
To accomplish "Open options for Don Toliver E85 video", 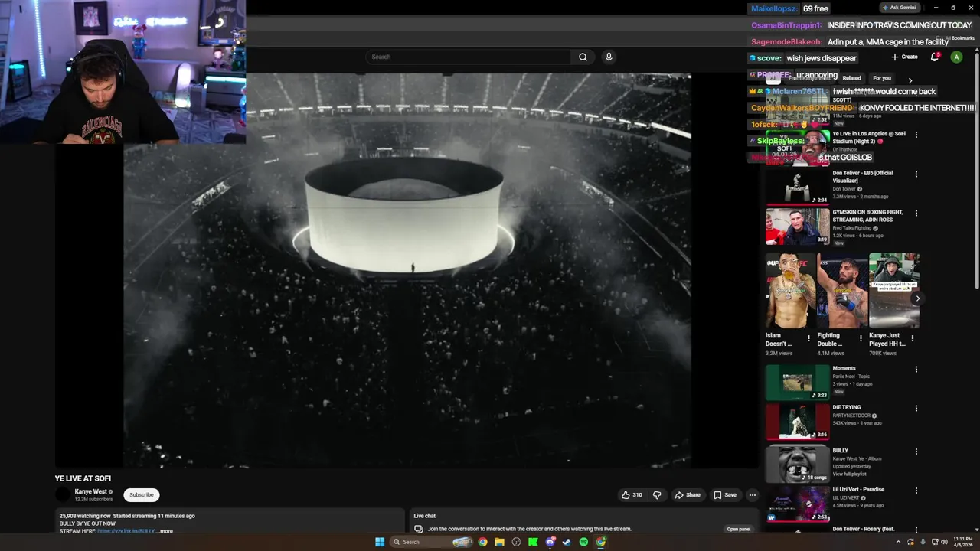I will point(916,174).
